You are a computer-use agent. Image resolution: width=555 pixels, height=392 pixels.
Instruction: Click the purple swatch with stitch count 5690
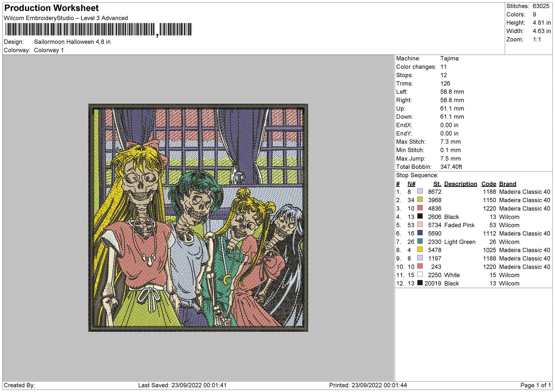[x=420, y=233]
